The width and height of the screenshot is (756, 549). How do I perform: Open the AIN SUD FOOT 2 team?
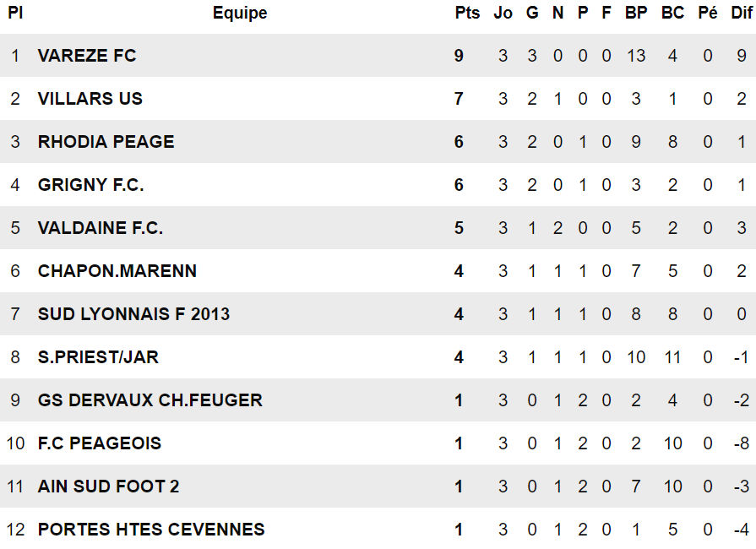pyautogui.click(x=108, y=486)
